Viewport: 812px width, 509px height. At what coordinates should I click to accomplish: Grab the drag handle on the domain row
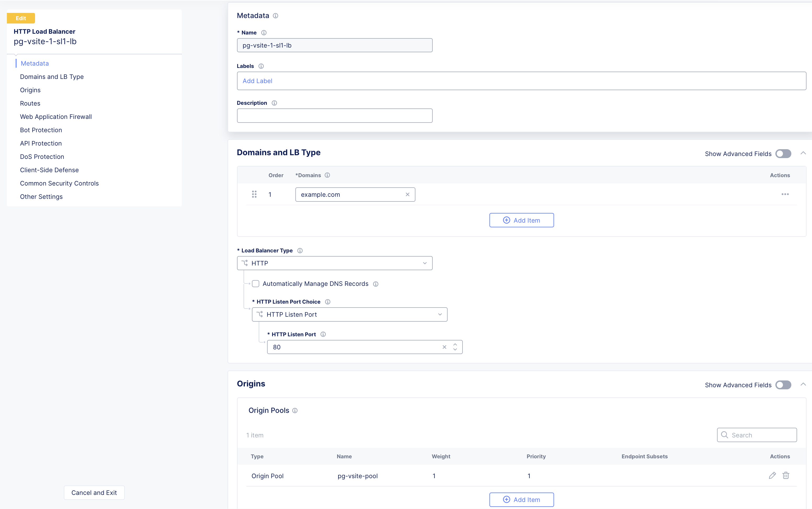tap(254, 194)
